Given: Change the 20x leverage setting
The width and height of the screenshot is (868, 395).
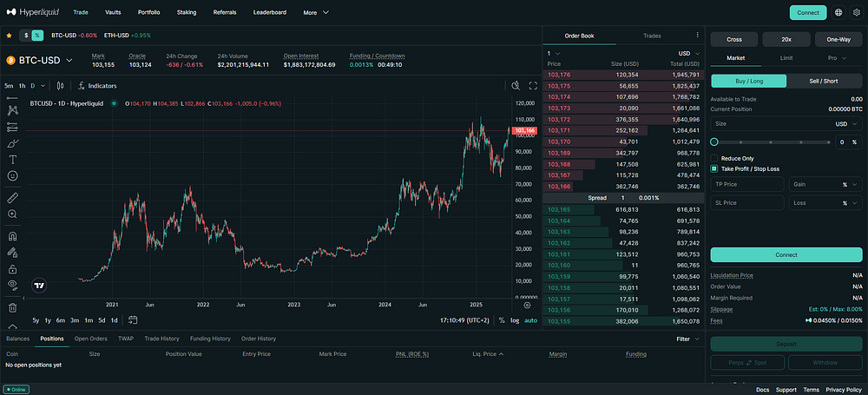Looking at the screenshot, I should point(786,39).
